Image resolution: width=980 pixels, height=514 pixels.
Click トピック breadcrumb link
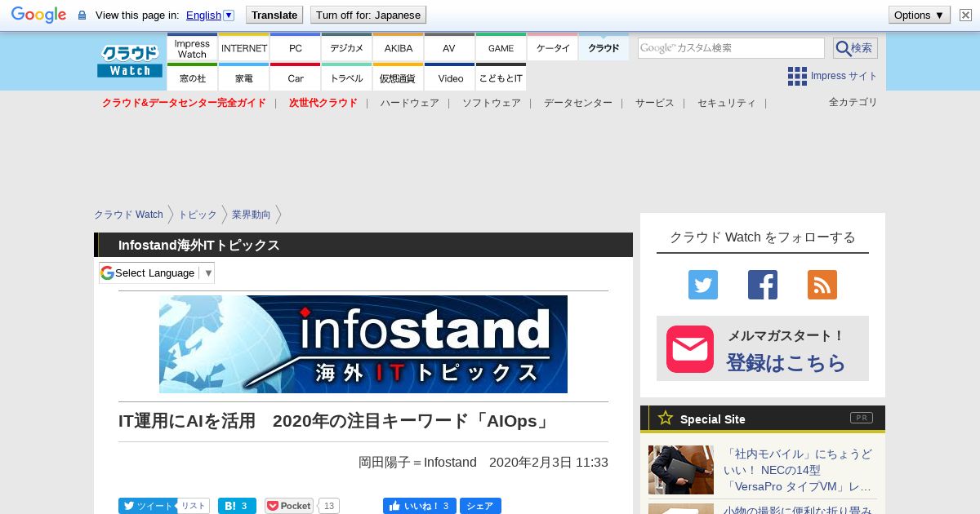tap(198, 215)
